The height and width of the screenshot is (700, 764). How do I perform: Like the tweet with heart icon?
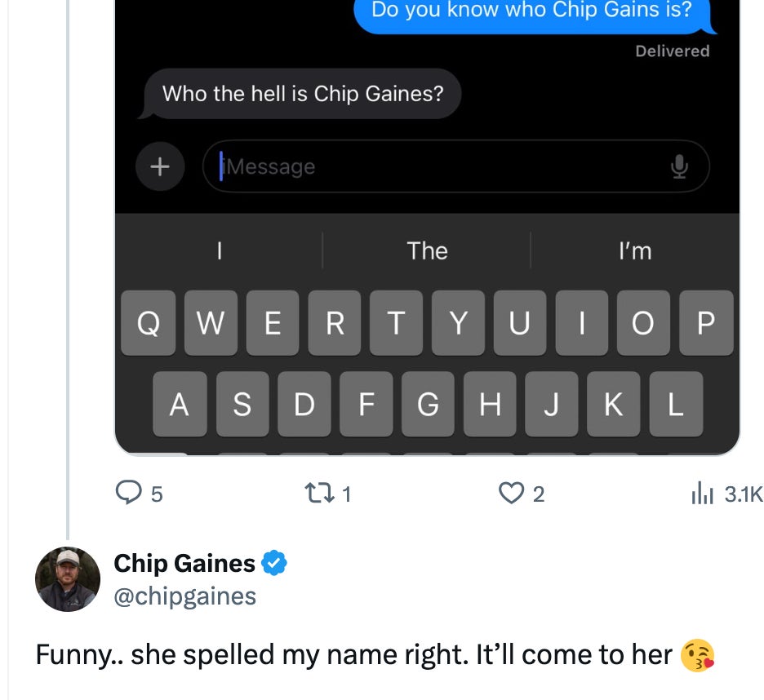tap(511, 493)
